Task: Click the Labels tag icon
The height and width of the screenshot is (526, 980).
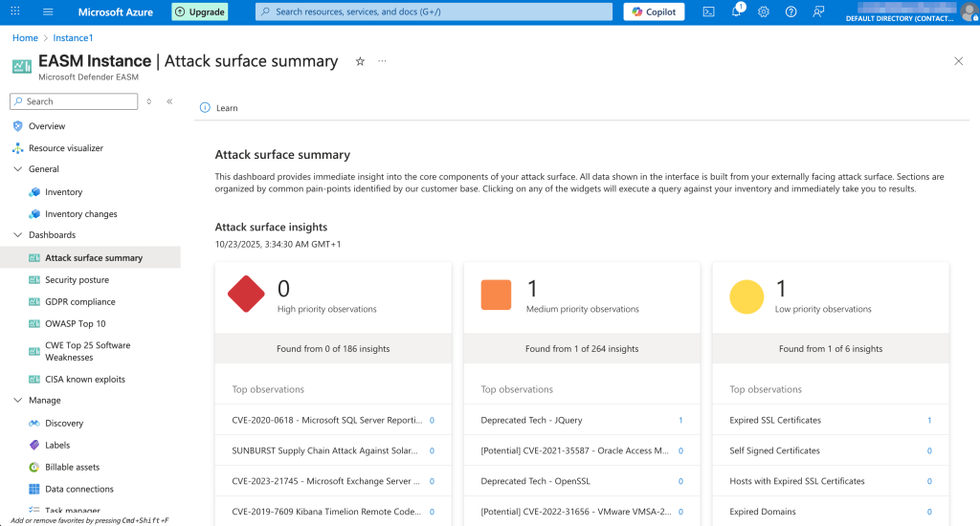Action: click(34, 445)
